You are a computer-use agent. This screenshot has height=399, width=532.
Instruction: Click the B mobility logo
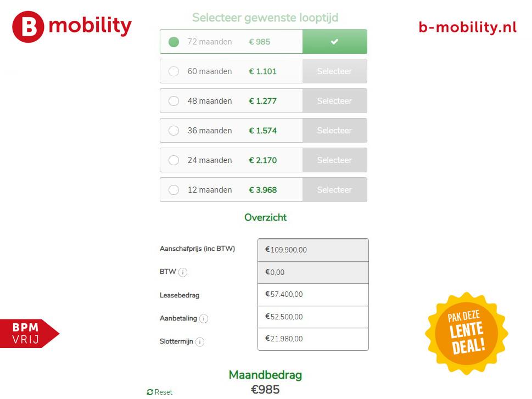coord(71,27)
